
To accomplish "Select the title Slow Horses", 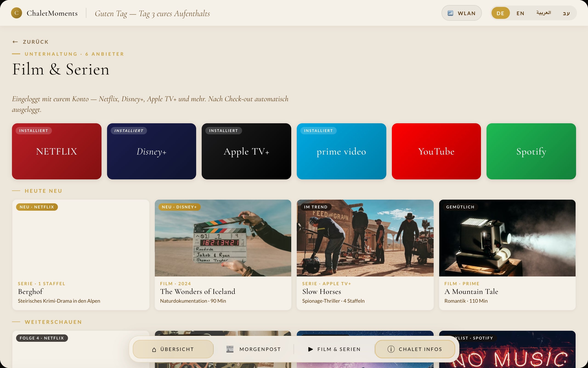I will coord(322,292).
